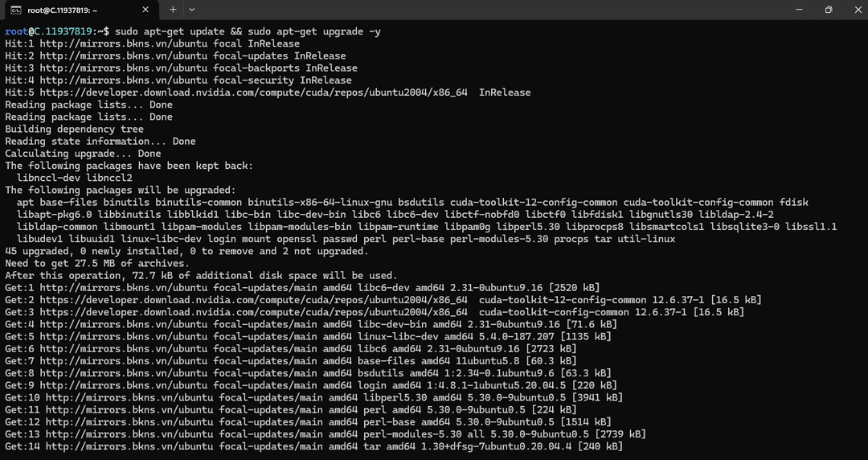Click the libnccl-dev package name in kept-back list

click(x=49, y=178)
